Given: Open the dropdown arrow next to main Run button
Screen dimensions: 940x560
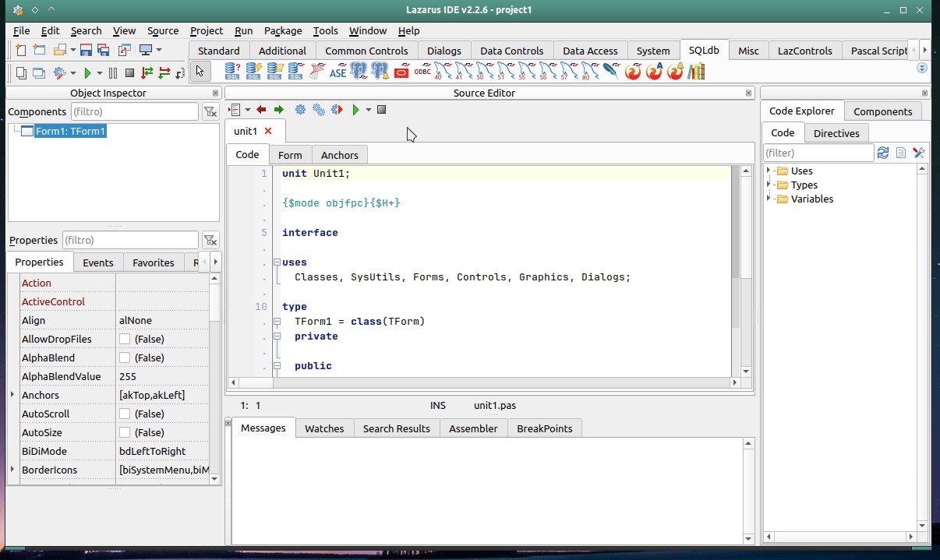Looking at the screenshot, I should click(x=100, y=72).
